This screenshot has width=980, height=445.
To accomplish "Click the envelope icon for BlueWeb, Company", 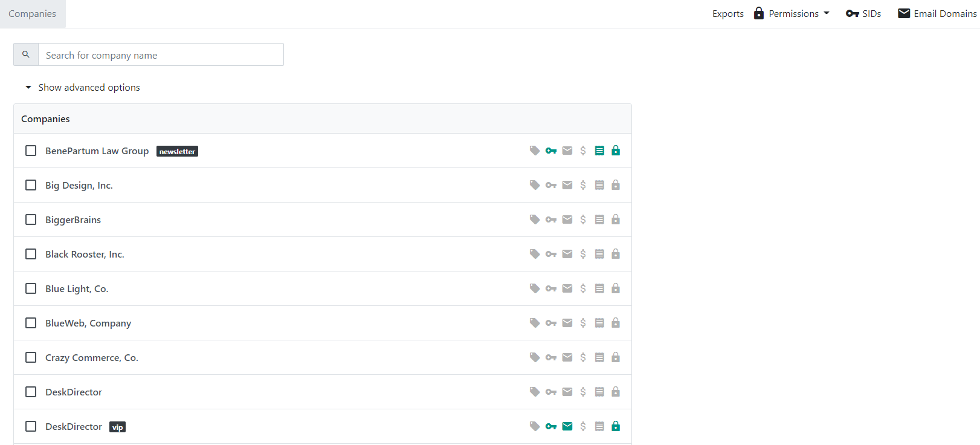I will (x=567, y=323).
